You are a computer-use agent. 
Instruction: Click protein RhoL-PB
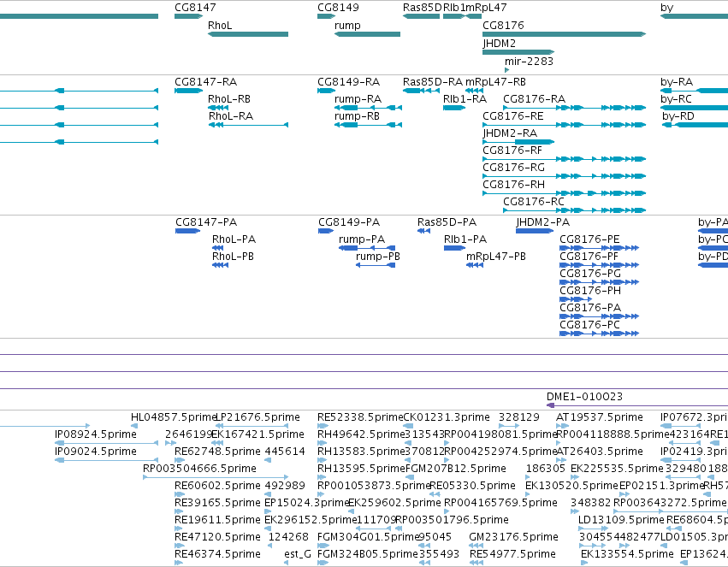tap(220, 265)
